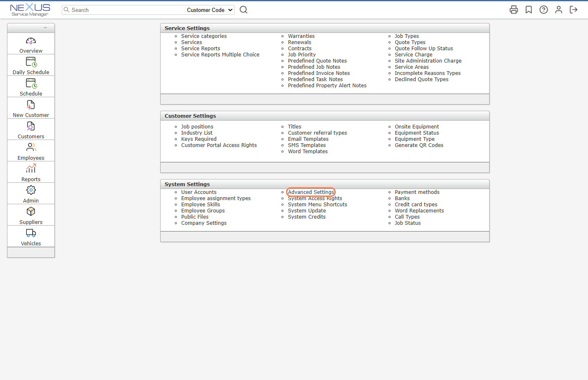Viewport: 588px width, 380px height.
Task: Open Company Settings link
Action: 204,223
